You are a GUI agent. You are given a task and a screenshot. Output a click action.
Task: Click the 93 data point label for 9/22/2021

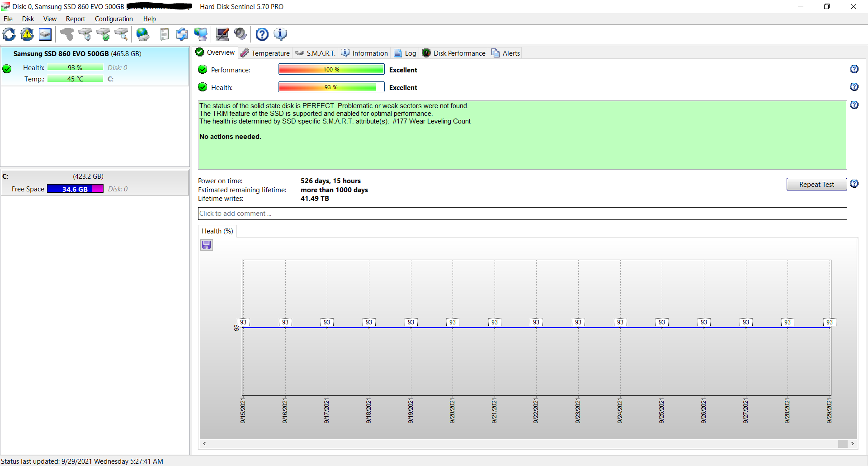coord(536,322)
